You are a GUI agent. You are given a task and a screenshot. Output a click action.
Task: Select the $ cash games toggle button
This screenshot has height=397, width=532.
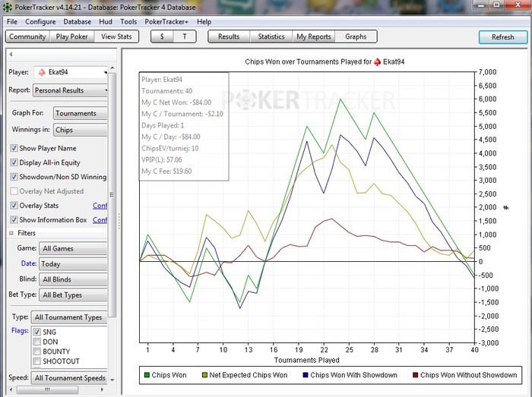pyautogui.click(x=162, y=36)
